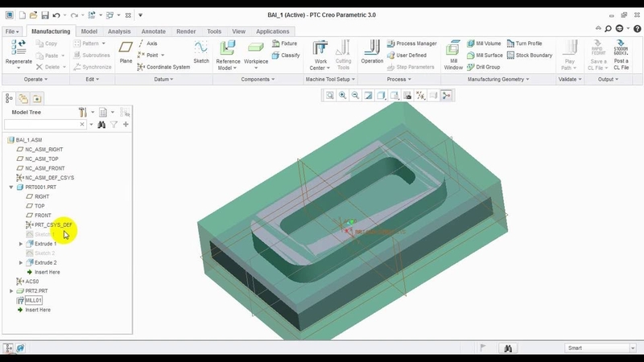
Task: Select ACS0 coordinate system in tree
Action: [x=27, y=282]
